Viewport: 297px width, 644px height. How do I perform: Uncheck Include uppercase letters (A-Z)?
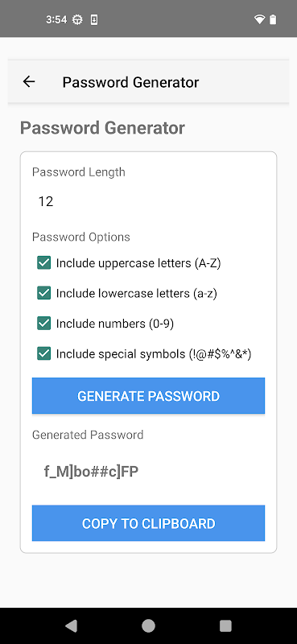pyautogui.click(x=44, y=263)
